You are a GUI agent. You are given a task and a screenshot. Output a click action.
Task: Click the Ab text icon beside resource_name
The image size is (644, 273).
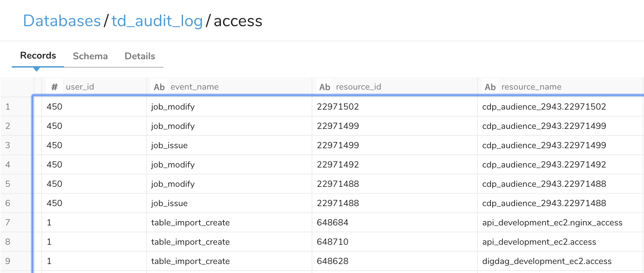click(490, 87)
